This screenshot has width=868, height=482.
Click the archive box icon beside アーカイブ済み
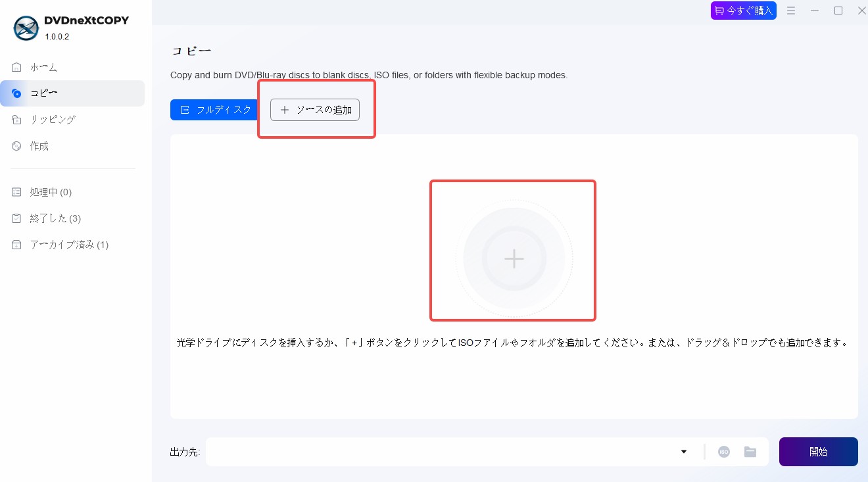(16, 245)
